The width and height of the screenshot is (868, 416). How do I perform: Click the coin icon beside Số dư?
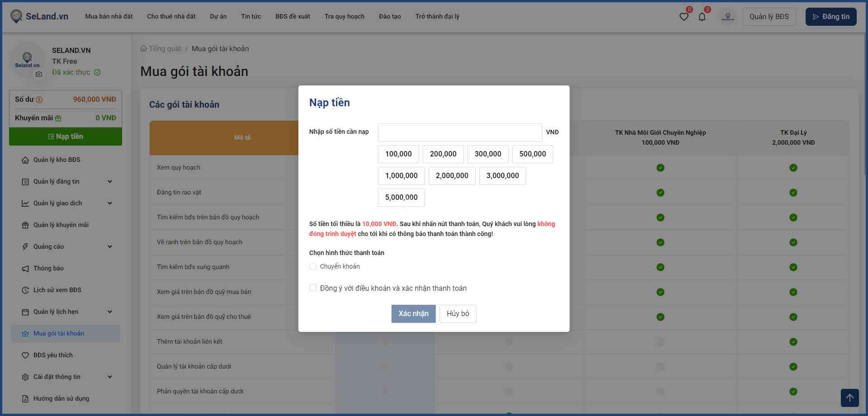(x=39, y=99)
